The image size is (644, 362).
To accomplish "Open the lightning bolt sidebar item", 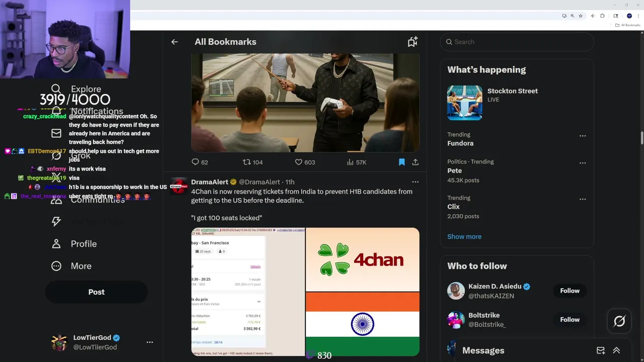I will point(56,222).
